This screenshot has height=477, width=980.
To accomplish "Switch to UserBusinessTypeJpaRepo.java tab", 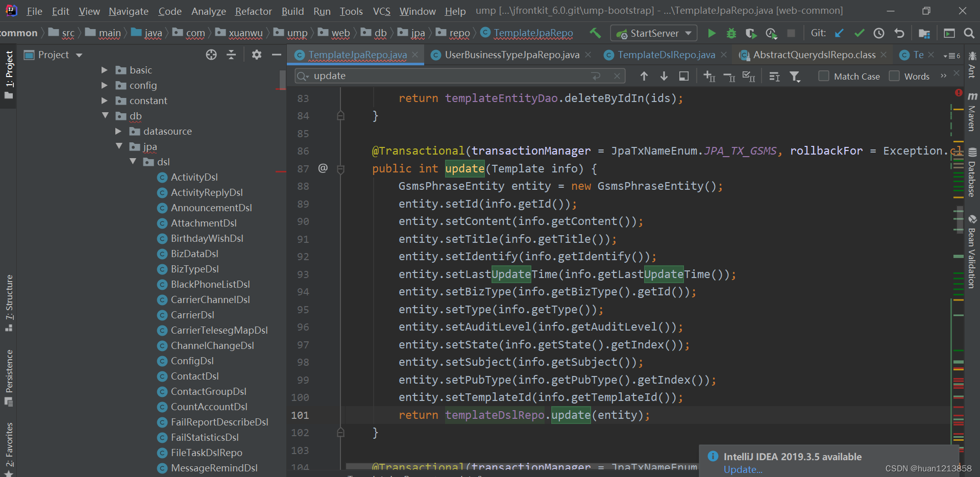I will 512,55.
